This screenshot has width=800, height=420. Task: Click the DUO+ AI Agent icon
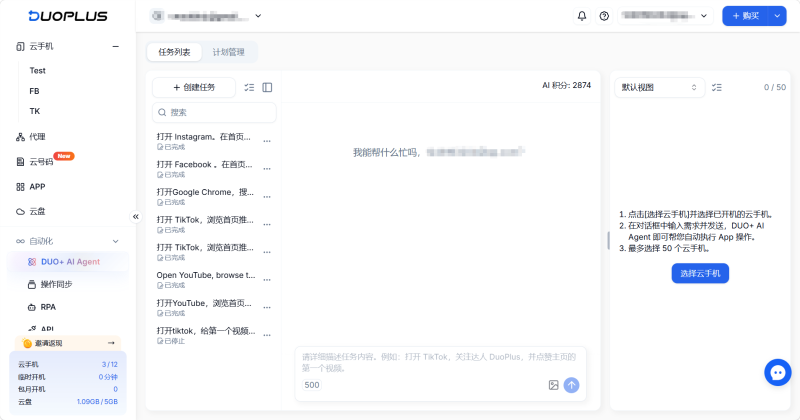point(32,262)
